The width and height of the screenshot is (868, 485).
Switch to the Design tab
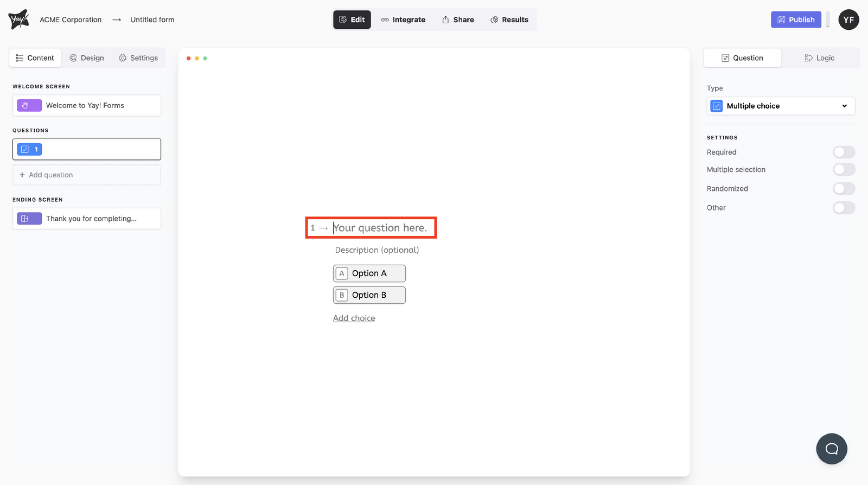point(87,58)
